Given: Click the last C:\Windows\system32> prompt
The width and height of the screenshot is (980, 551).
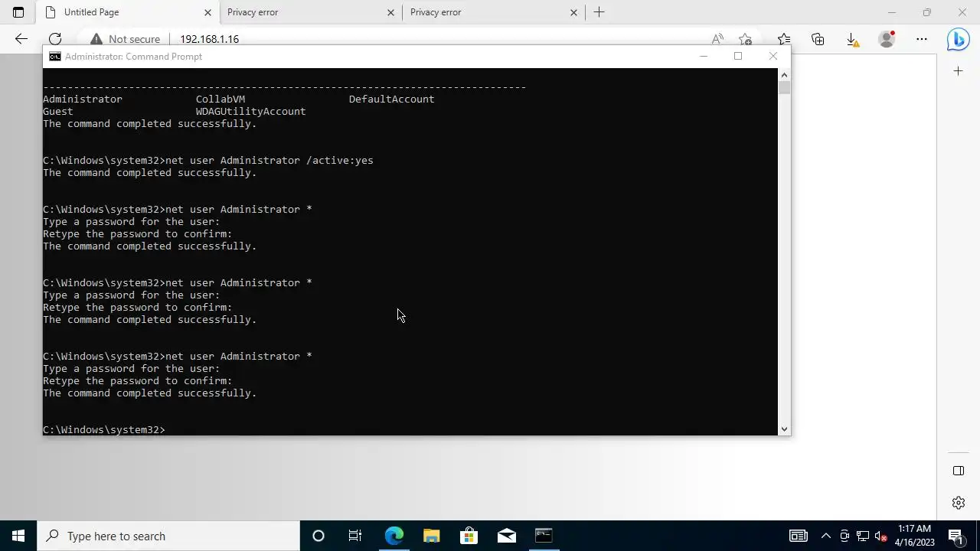Looking at the screenshot, I should [x=104, y=430].
